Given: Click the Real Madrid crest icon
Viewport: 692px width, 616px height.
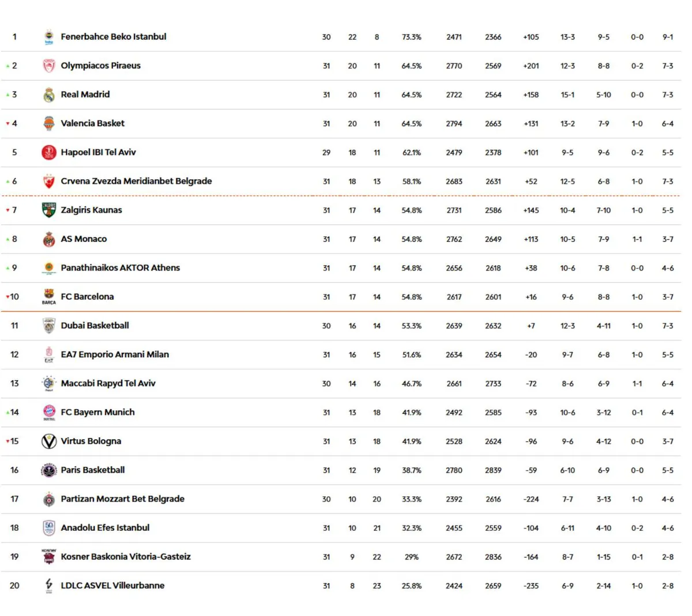Looking at the screenshot, I should pos(49,95).
